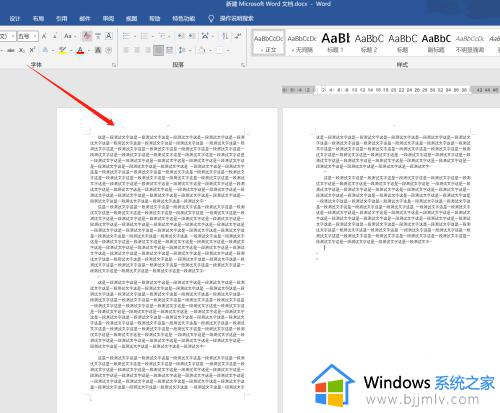Viewport: 500px width, 413px height.
Task: Apply paragraph borders button
Action: (219, 50)
